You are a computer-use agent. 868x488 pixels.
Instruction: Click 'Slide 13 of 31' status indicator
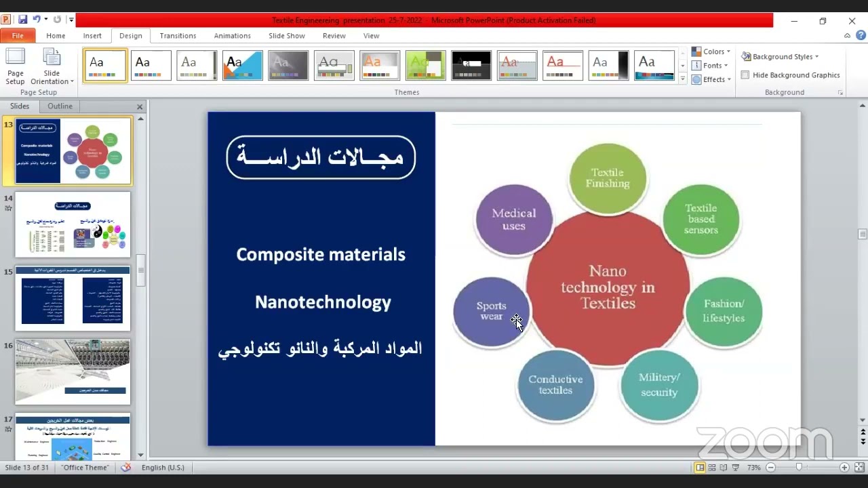click(x=27, y=468)
